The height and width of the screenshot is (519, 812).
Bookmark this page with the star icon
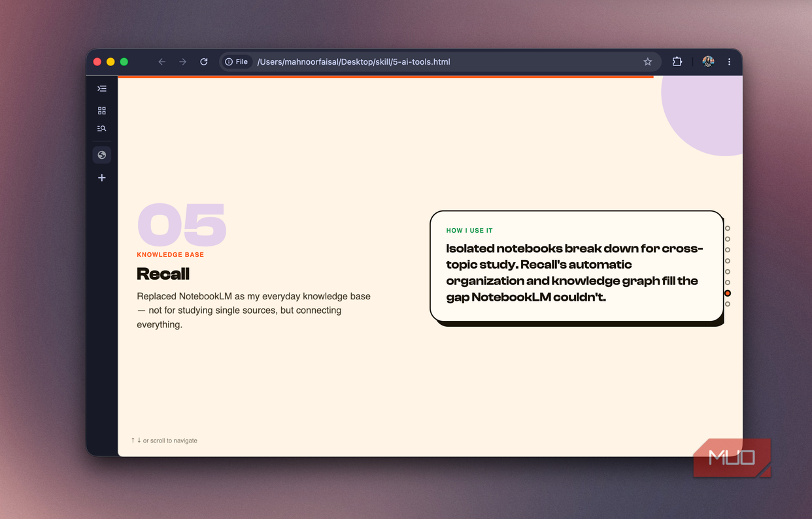coord(648,62)
